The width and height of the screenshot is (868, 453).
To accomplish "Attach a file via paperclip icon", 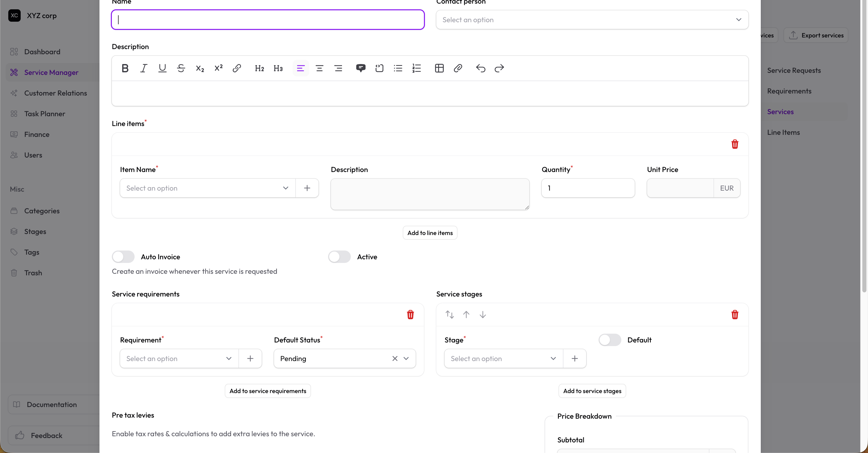I will pos(458,68).
